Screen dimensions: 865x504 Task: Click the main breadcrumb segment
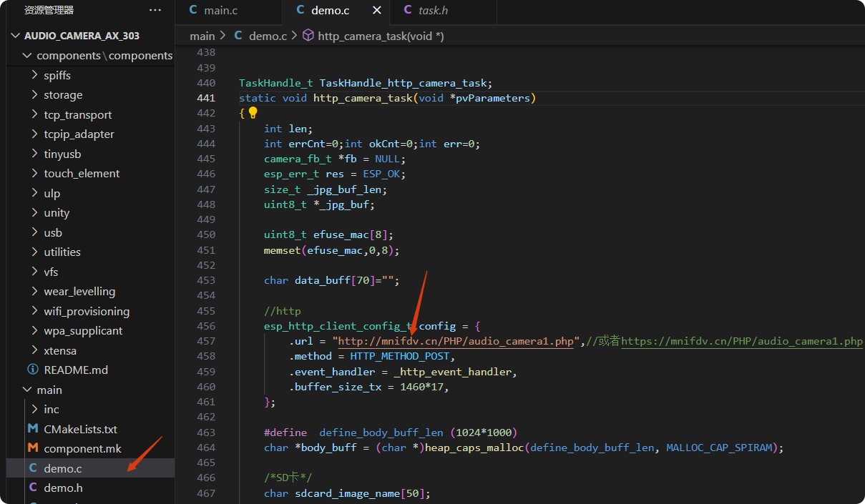[x=202, y=36]
